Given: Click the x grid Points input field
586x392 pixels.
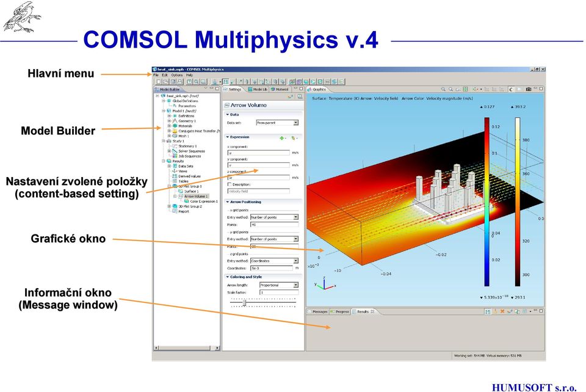Looking at the screenshot, I should pyautogui.click(x=274, y=225).
